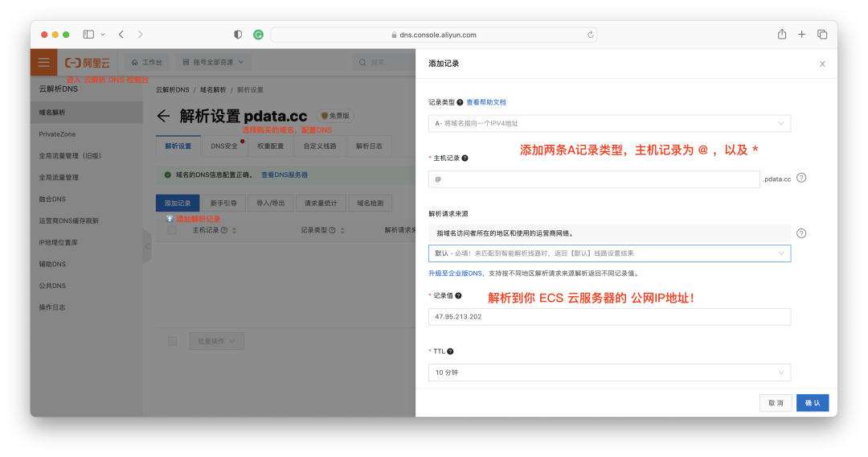The image size is (868, 457).
Task: Click help icon in 主机记录 column header
Action: coord(224,230)
